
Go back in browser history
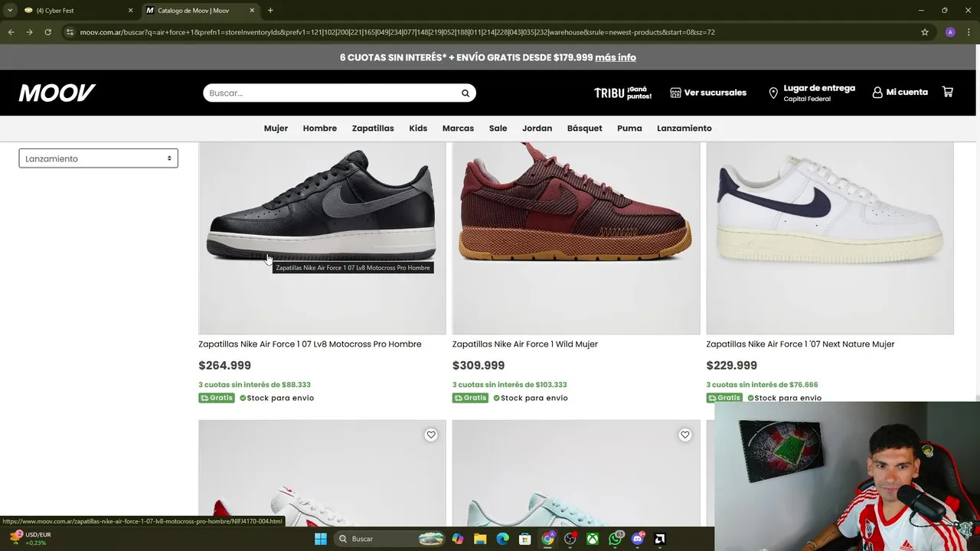(x=11, y=32)
